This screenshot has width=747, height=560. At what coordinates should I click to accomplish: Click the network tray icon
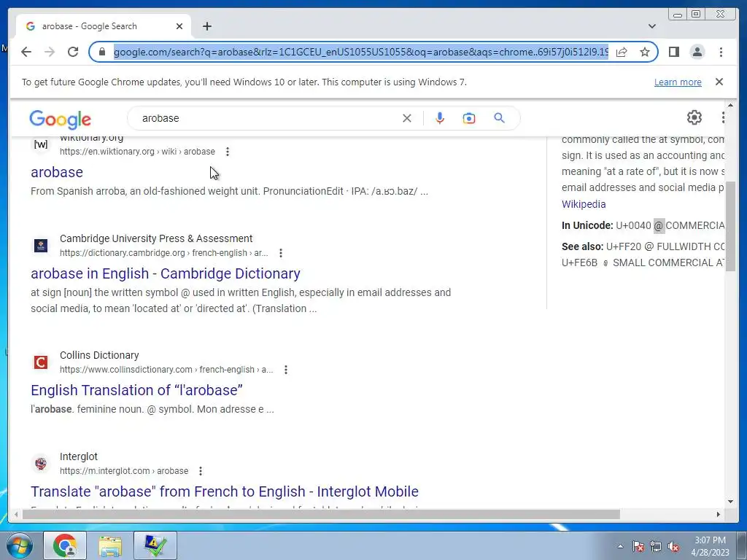(656, 546)
